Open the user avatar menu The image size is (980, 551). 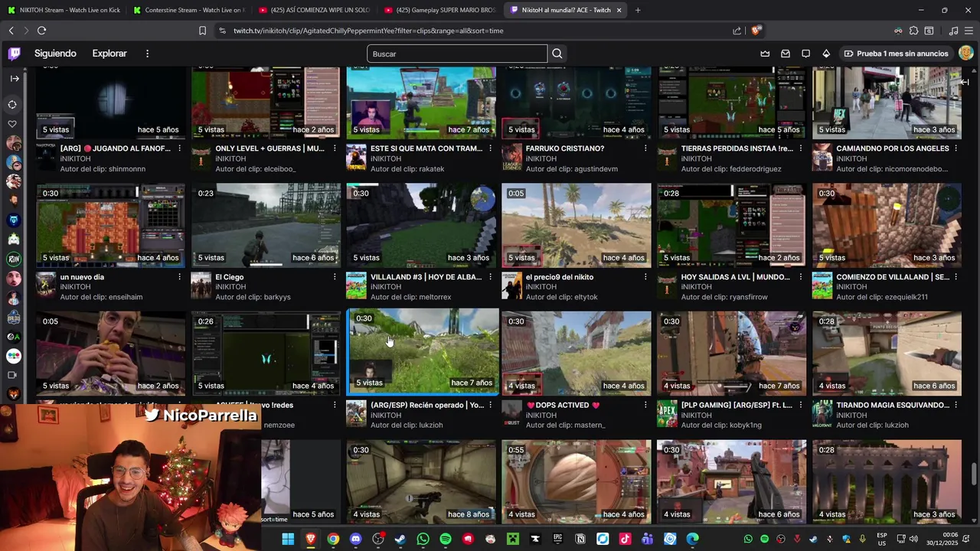(965, 54)
